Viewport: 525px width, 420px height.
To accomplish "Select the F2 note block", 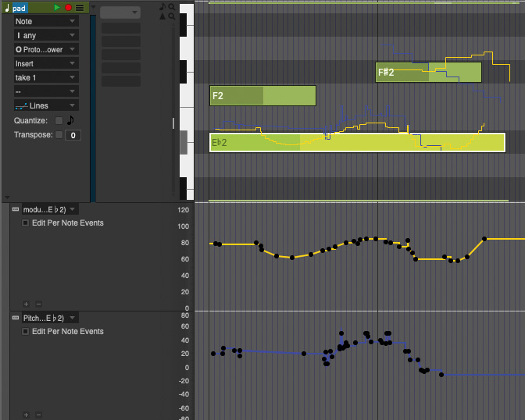I will (262, 96).
